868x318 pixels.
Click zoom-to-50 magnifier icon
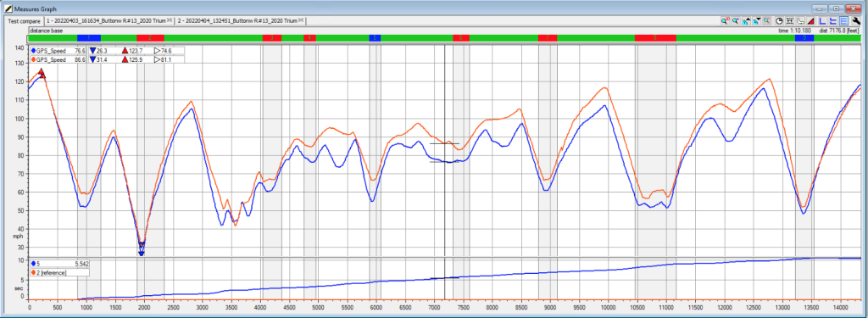725,20
